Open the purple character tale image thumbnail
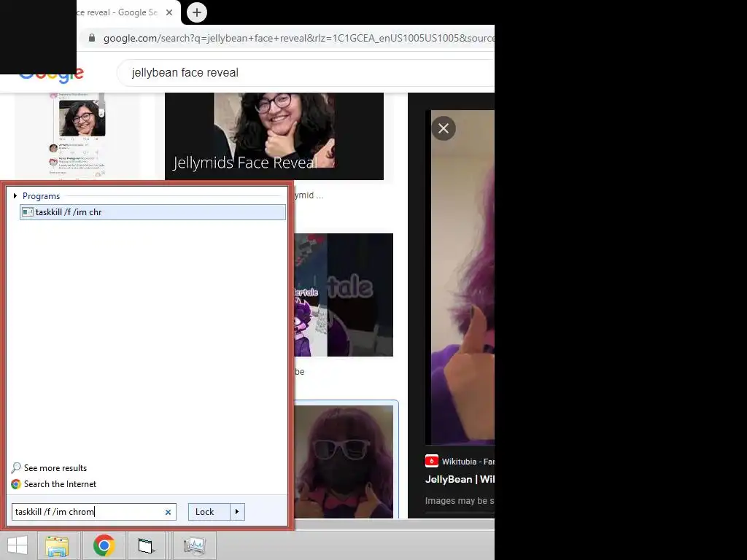Screen dimensions: 747x560 344,295
